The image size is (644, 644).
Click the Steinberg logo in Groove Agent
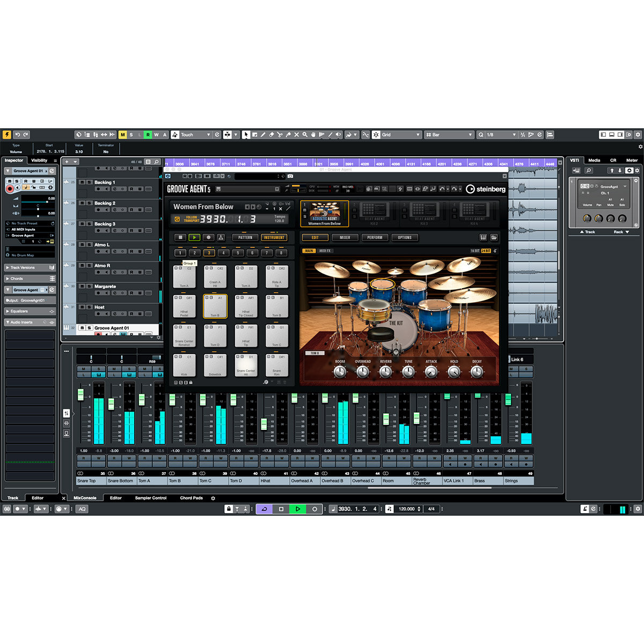point(485,189)
